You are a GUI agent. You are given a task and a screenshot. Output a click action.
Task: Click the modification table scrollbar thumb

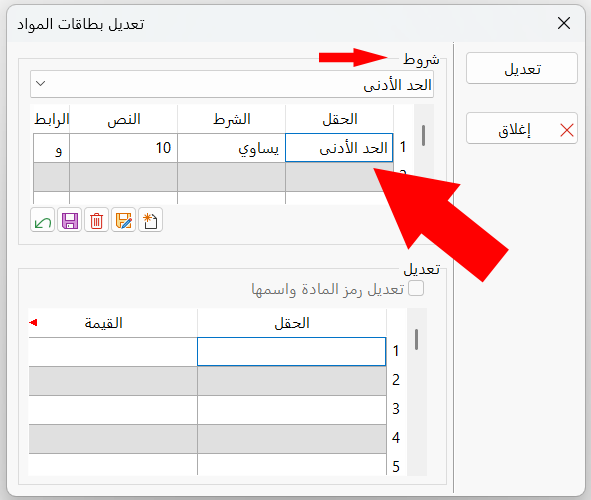[x=416, y=339]
